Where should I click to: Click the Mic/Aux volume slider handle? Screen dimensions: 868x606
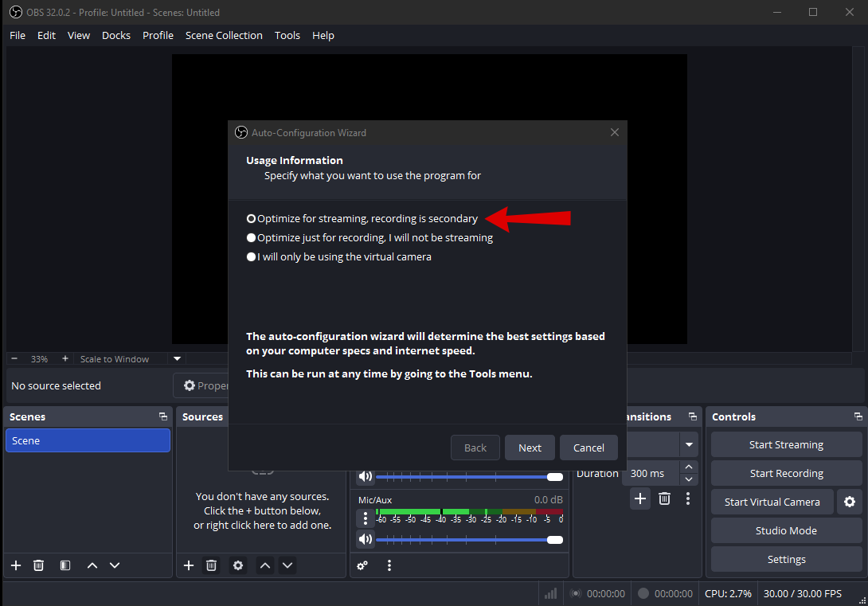tap(555, 540)
